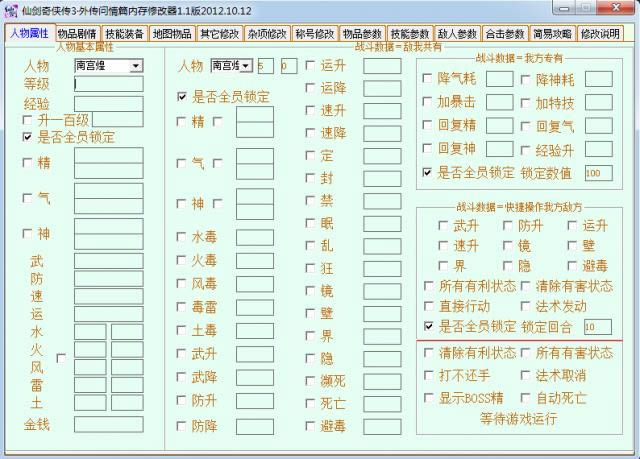
Task: Enable the 回复神 checkbox
Action: tap(427, 148)
